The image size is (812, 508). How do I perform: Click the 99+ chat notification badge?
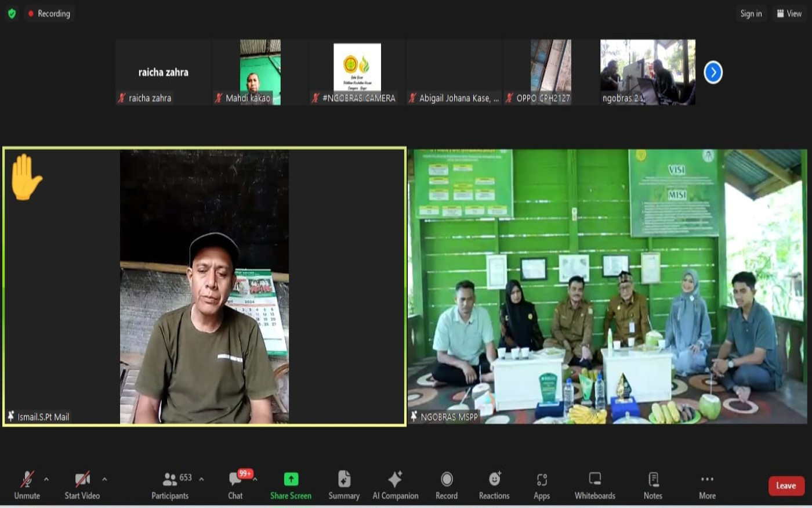[245, 474]
